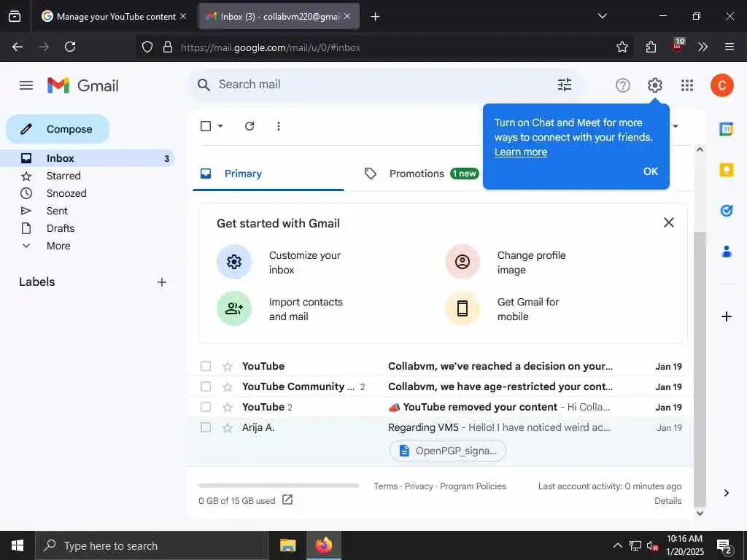The width and height of the screenshot is (747, 560).
Task: Switch to Promotions inbox tab
Action: 422,174
